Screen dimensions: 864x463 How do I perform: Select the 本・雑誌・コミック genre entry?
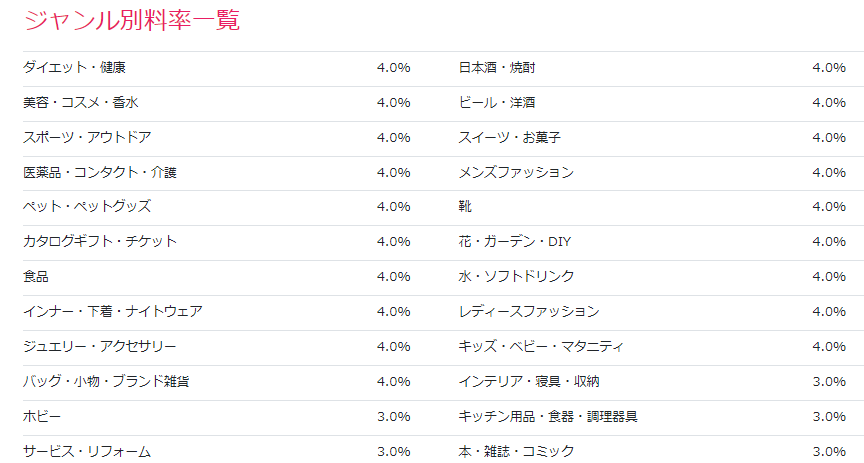(516, 452)
